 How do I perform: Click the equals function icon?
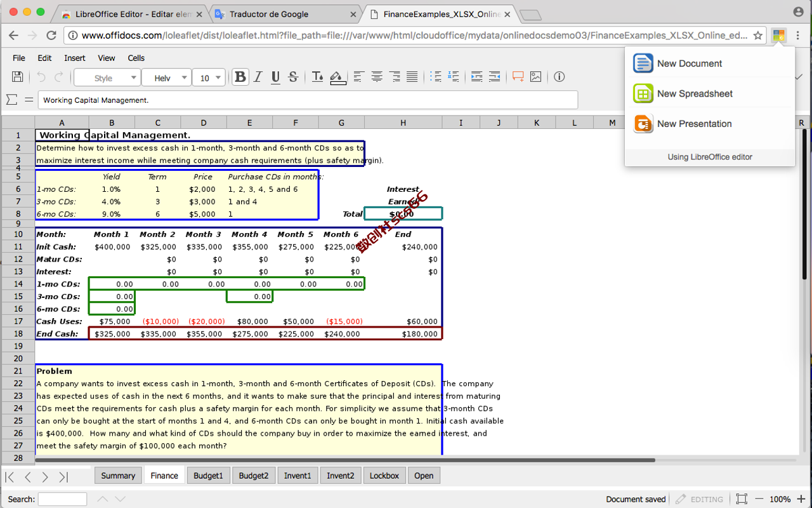point(29,100)
